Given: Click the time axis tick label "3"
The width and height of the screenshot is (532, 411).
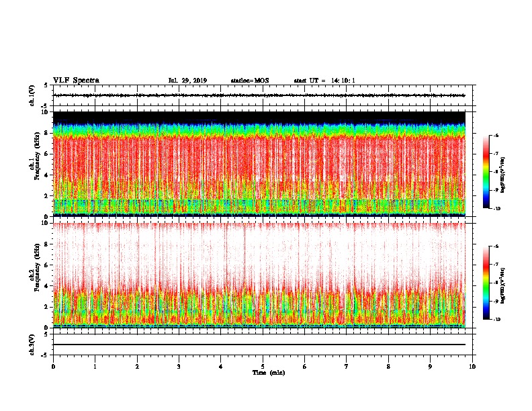Looking at the screenshot, I should tap(179, 367).
